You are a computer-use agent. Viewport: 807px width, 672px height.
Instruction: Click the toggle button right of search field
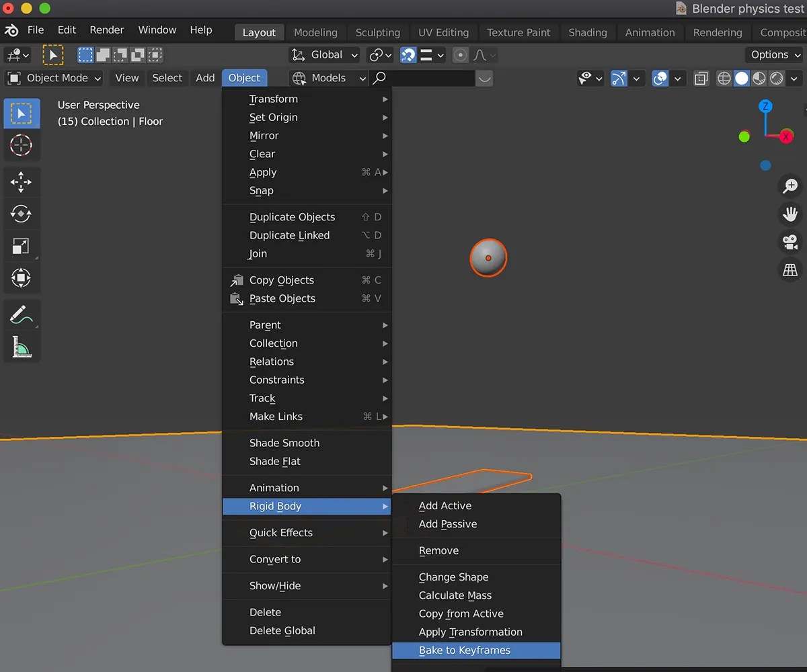pos(484,79)
